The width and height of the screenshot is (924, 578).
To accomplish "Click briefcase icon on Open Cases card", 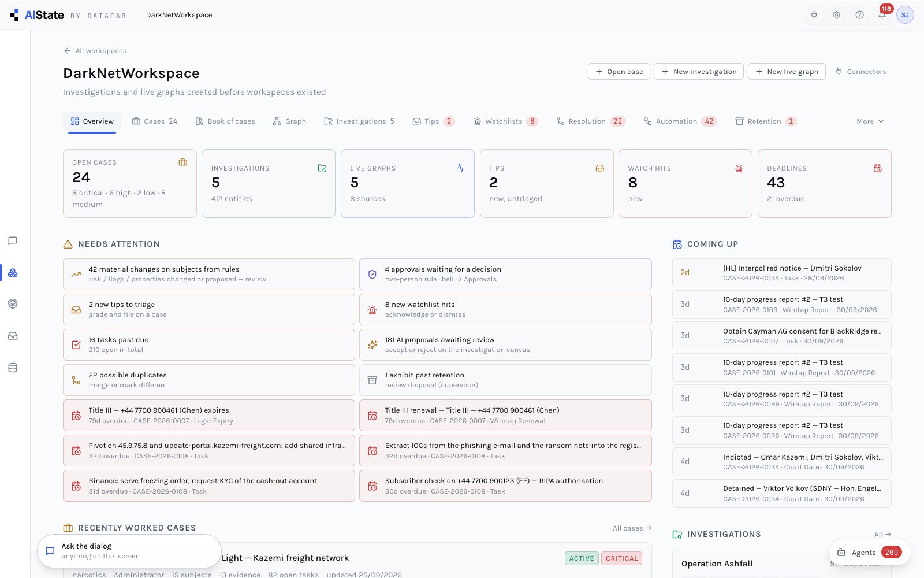I will tap(183, 162).
